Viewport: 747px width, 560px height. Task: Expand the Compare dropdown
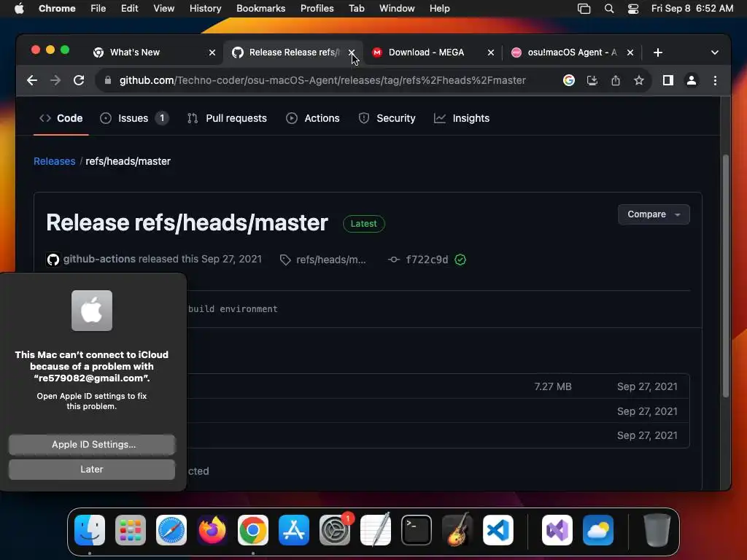(654, 214)
